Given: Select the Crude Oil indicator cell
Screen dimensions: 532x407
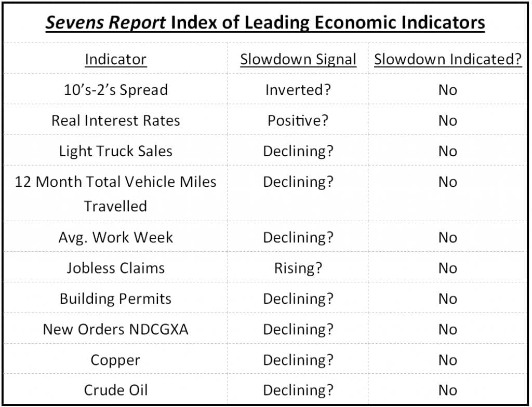Looking at the screenshot, I should pos(115,390).
